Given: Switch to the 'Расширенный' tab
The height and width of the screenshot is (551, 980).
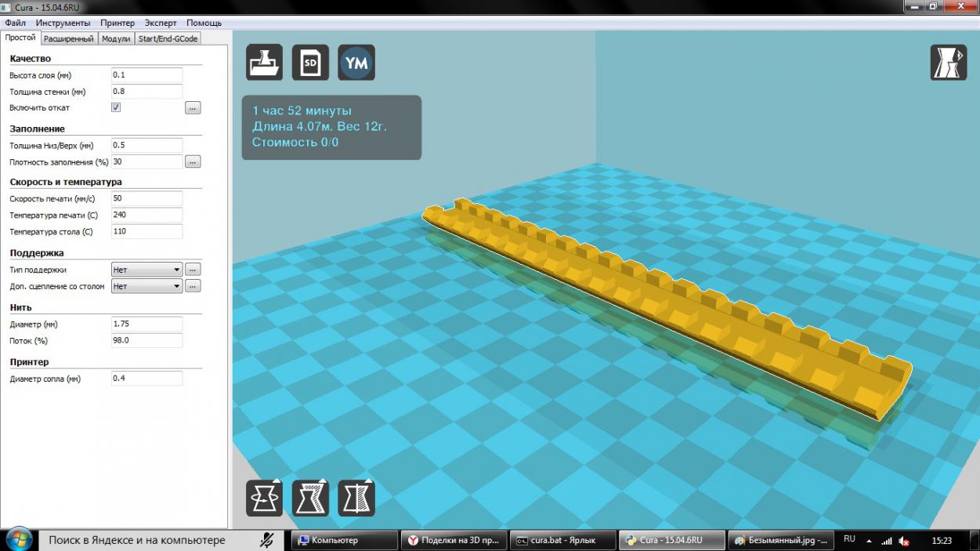Looking at the screenshot, I should click(68, 38).
